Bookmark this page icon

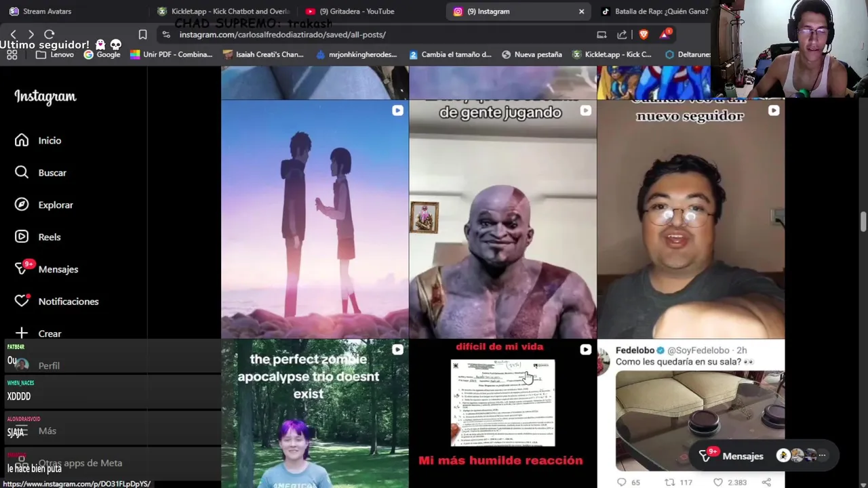(142, 34)
